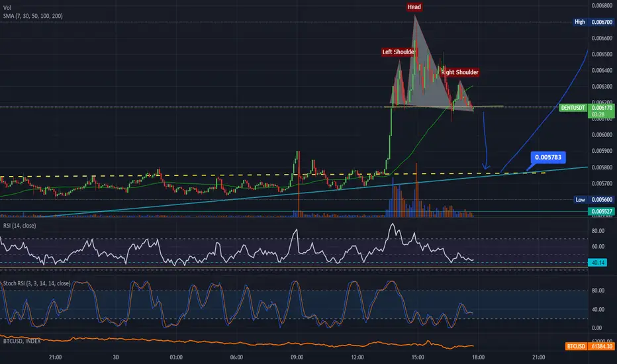Click the 0.005527 green price label
The image size is (617, 364).
[x=601, y=211]
